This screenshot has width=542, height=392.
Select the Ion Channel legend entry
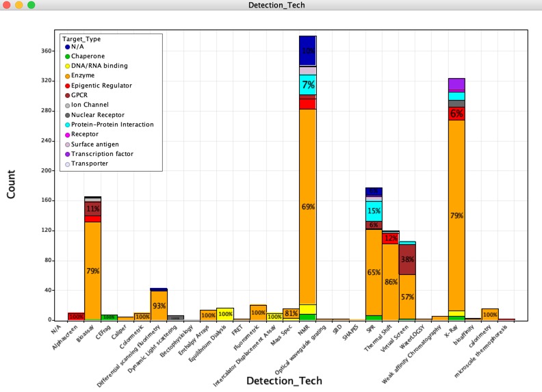tap(87, 105)
